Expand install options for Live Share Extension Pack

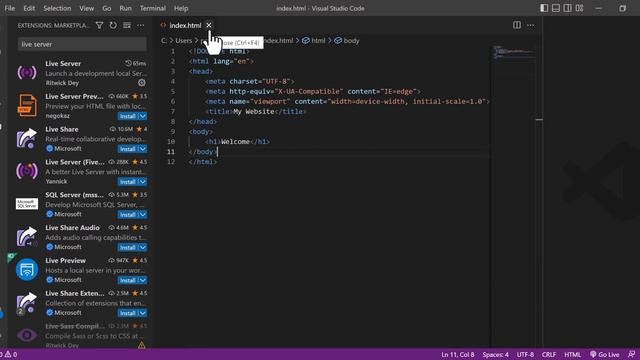(x=143, y=313)
